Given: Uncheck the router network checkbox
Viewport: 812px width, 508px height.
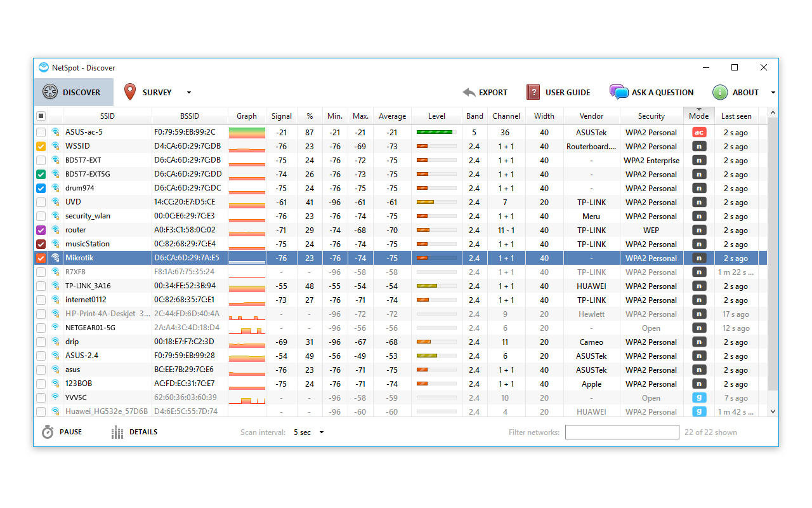Looking at the screenshot, I should click(41, 230).
